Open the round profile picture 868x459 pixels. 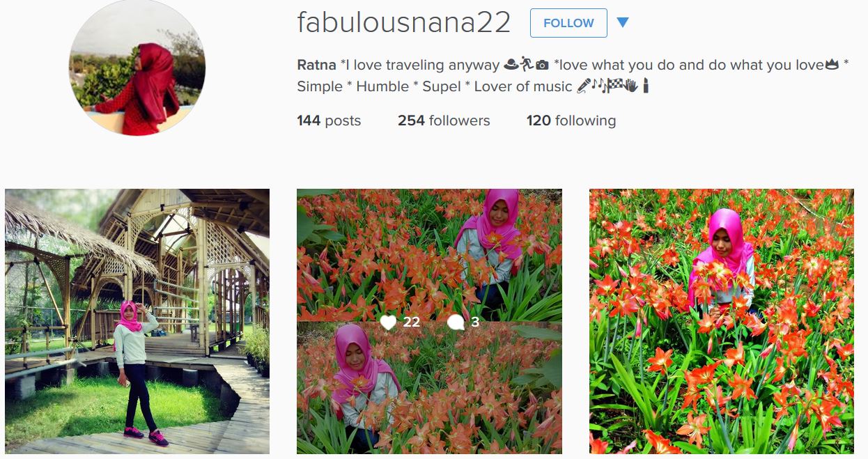[137, 68]
